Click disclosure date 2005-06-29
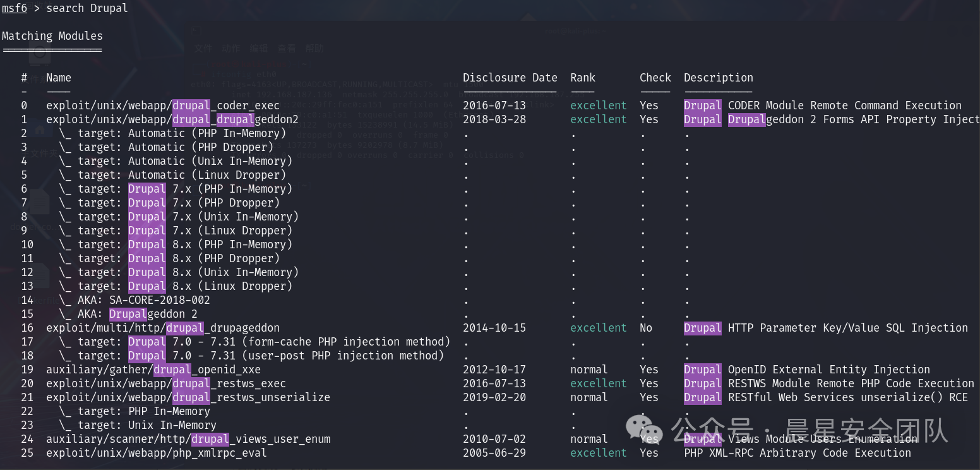This screenshot has height=470, width=980. [494, 453]
